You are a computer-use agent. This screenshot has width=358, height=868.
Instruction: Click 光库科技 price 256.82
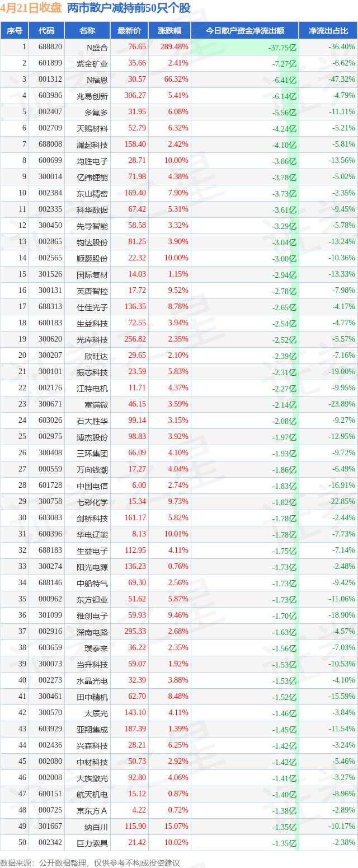click(x=135, y=339)
